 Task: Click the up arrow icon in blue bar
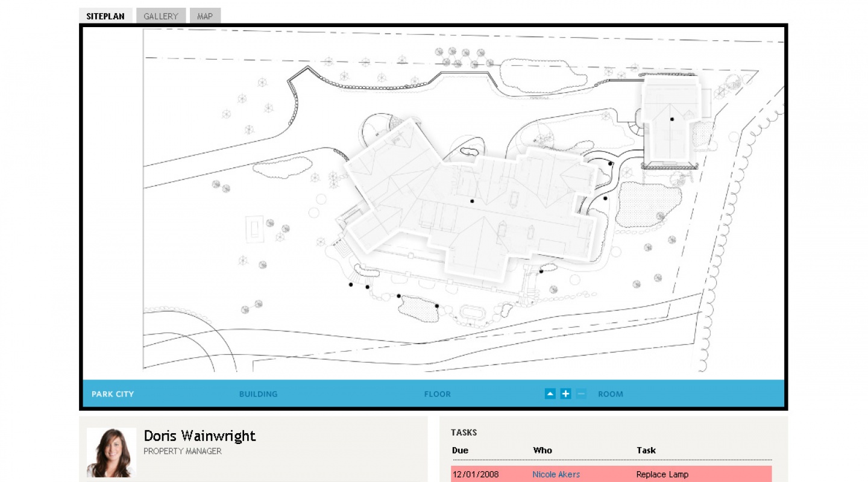point(550,394)
